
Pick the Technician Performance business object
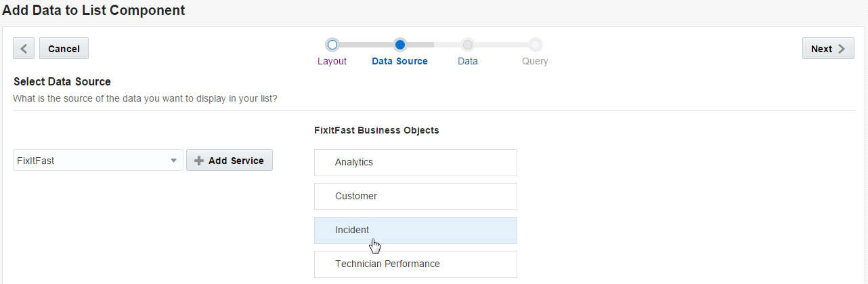pyautogui.click(x=415, y=264)
